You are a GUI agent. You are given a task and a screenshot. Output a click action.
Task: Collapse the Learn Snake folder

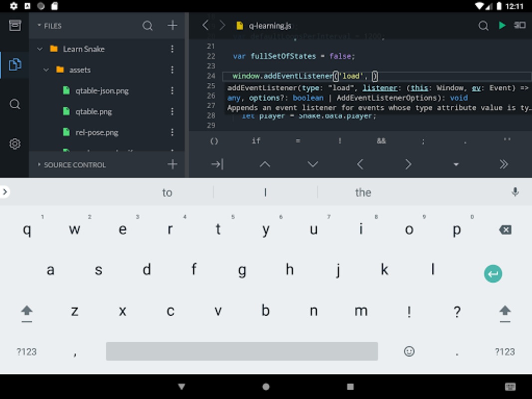click(40, 49)
